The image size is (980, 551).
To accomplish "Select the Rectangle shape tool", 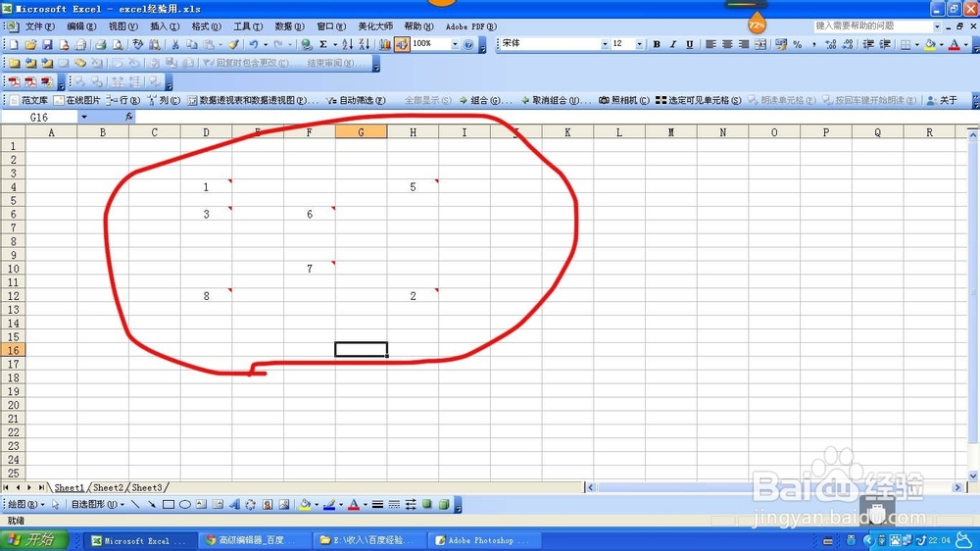I will pyautogui.click(x=169, y=505).
